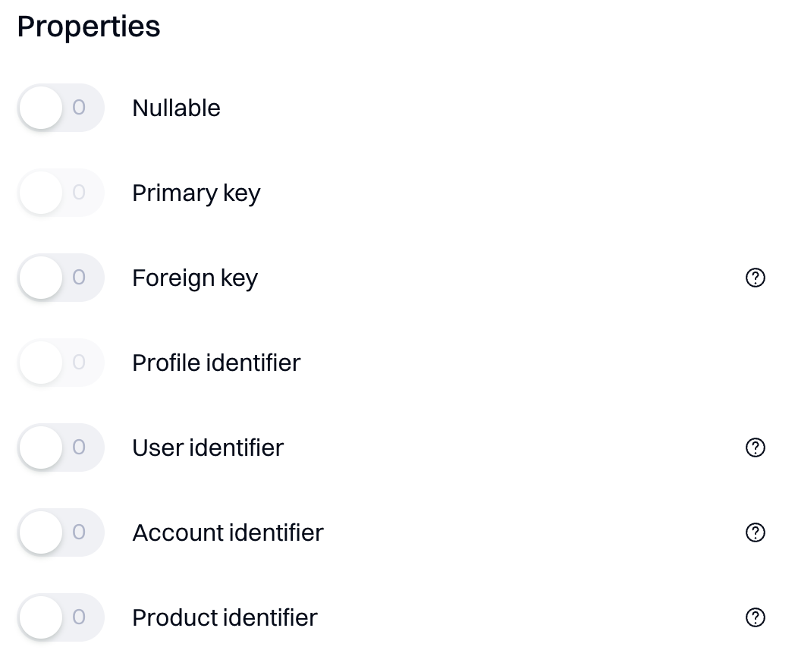
Task: Show help for Account identifier
Action: pyautogui.click(x=755, y=533)
